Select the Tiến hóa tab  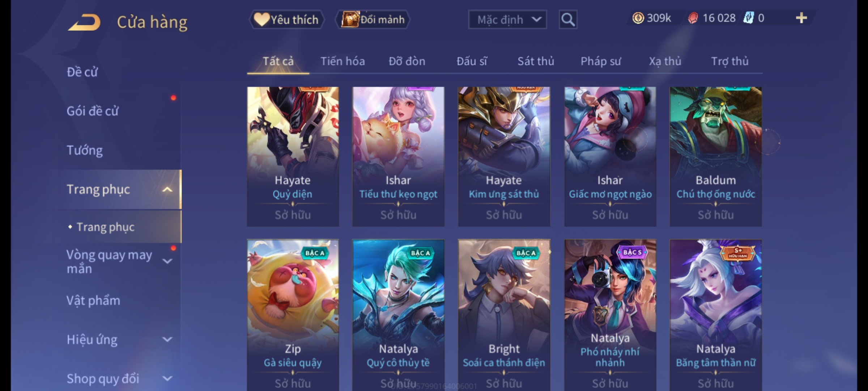pyautogui.click(x=342, y=61)
